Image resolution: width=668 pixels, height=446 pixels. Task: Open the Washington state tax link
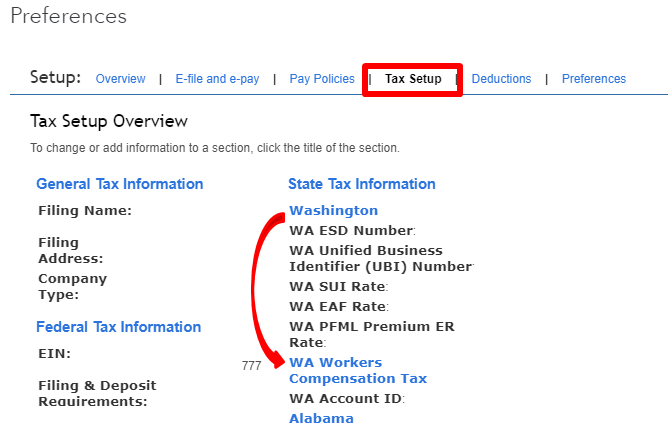[x=334, y=211]
